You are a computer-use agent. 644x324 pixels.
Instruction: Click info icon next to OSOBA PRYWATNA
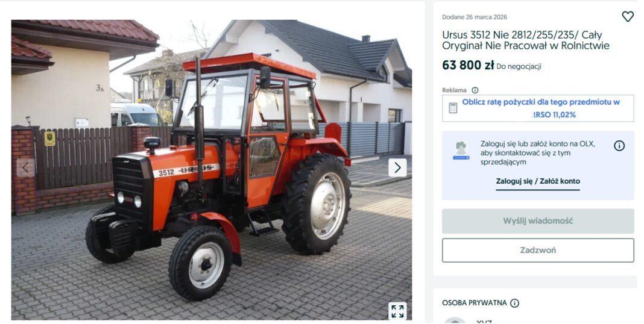coord(514,303)
